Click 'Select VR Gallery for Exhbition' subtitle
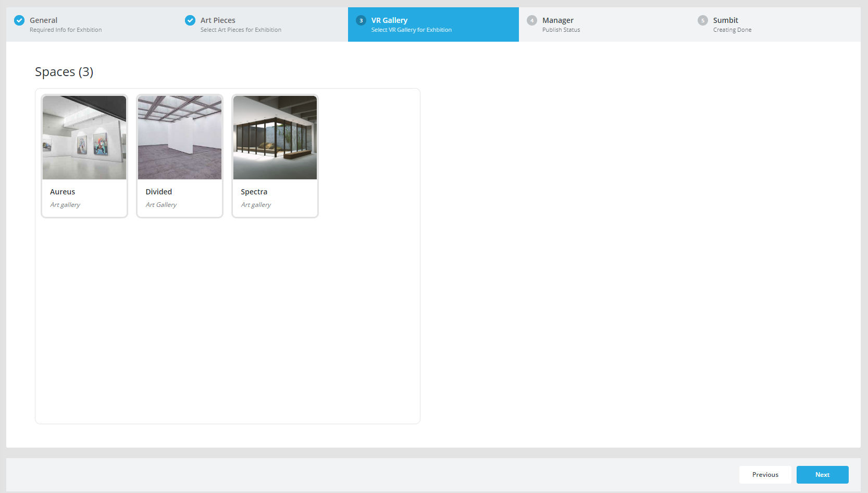The width and height of the screenshot is (868, 493). coord(412,30)
